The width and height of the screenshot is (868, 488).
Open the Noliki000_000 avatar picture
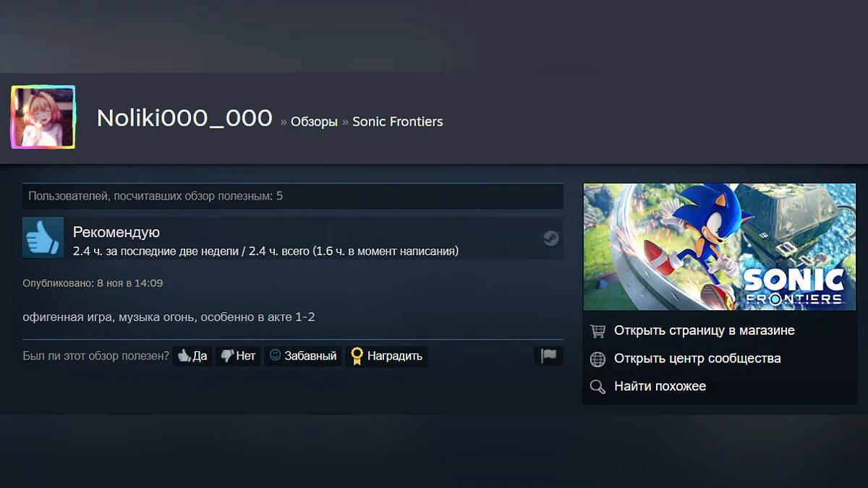43,118
